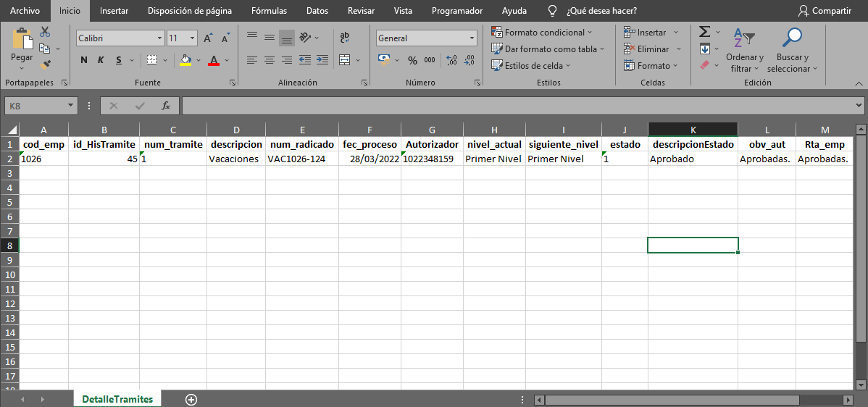Click the cell borders icon
The image size is (868, 407).
pos(151,59)
